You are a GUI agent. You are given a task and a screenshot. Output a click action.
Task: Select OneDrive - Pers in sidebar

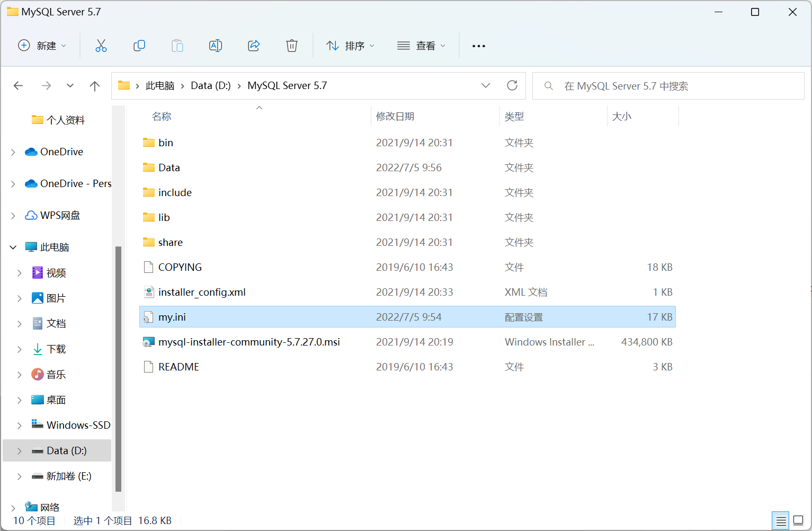(x=68, y=183)
